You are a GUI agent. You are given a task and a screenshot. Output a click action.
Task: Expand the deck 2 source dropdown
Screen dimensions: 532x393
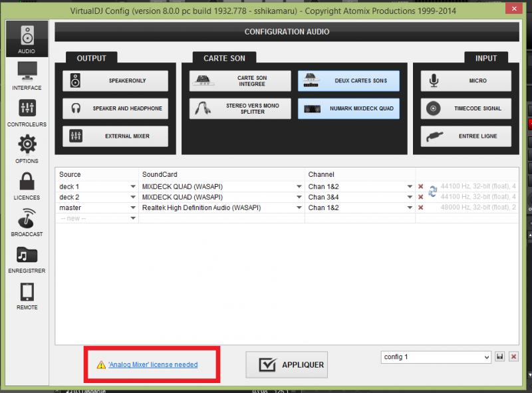[x=133, y=197]
